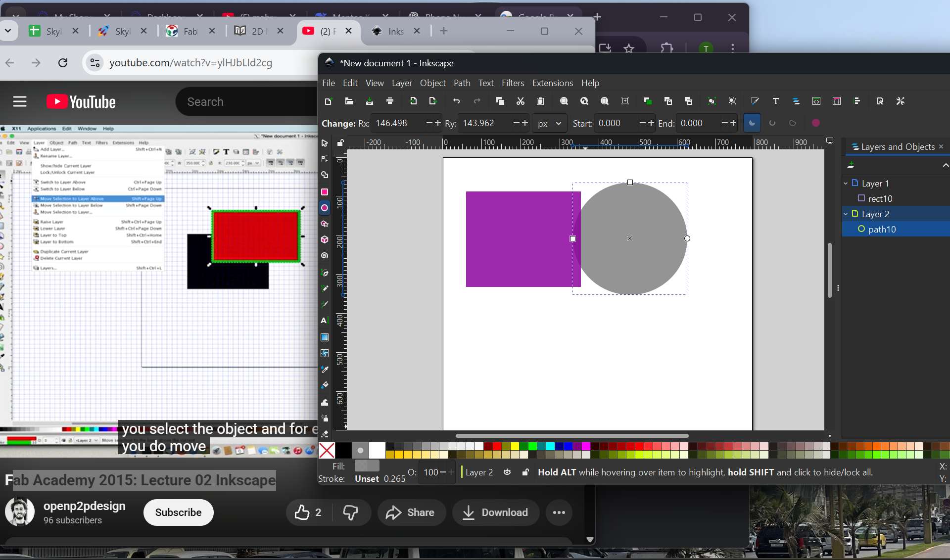This screenshot has width=950, height=560.
Task: Click the Cut scissors toolbar icon
Action: (520, 101)
